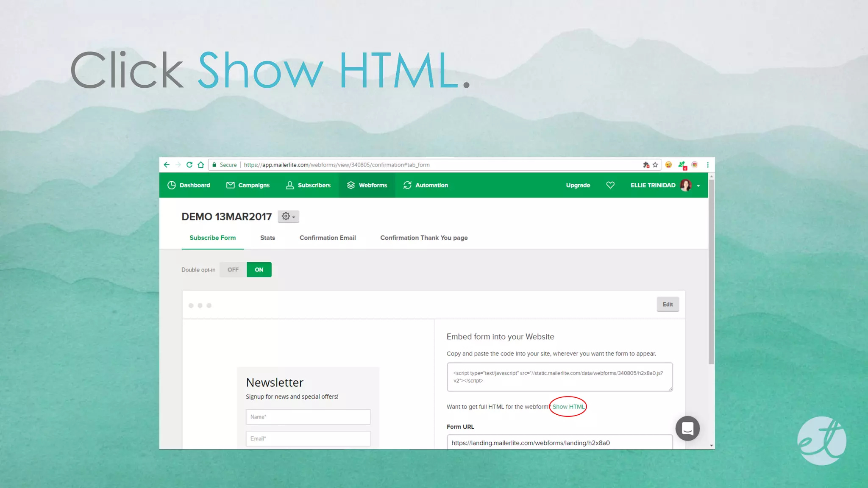Image resolution: width=868 pixels, height=488 pixels.
Task: Switch to the Stats tab
Action: point(267,238)
